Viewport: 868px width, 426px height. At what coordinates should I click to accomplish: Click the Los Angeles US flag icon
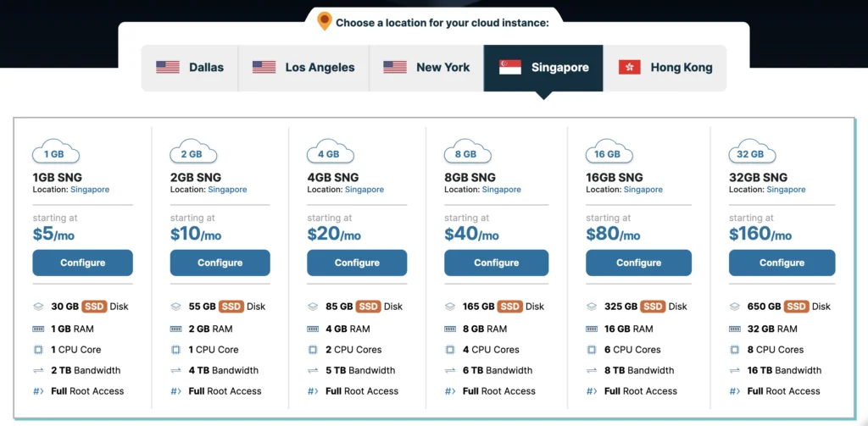tap(264, 68)
